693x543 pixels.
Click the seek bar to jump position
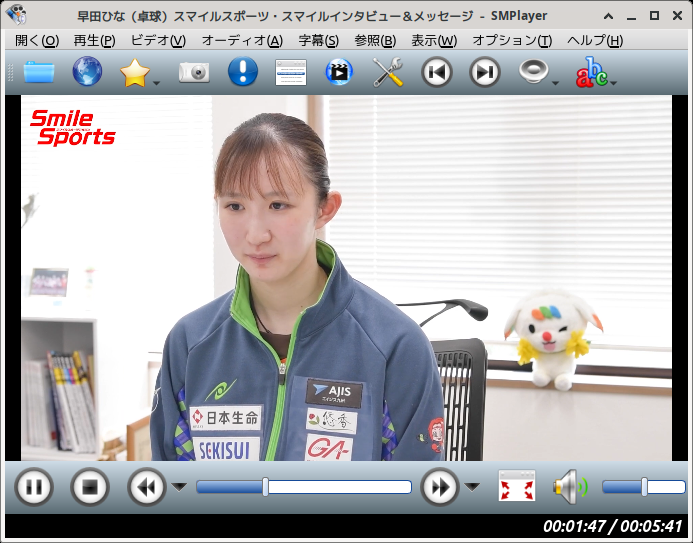point(304,487)
